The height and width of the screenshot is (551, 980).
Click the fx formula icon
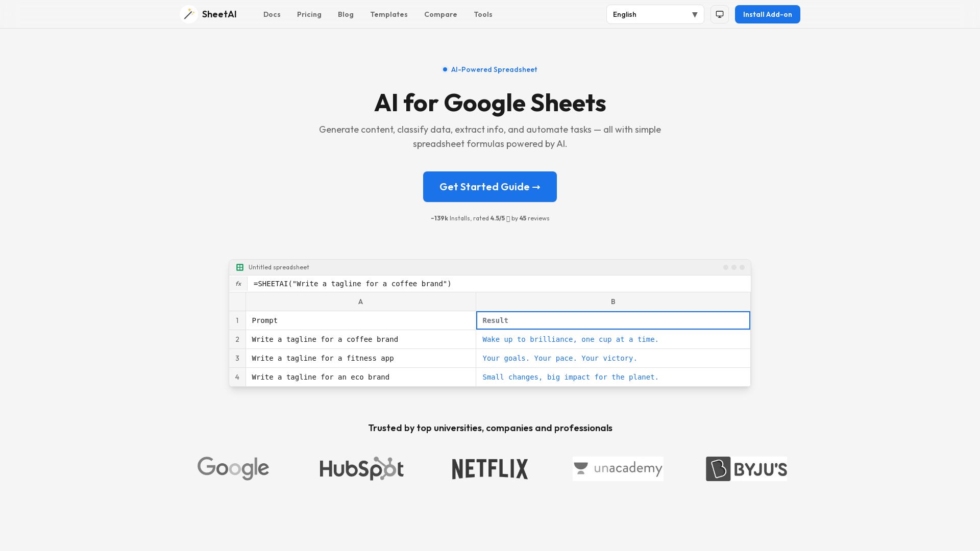click(x=238, y=284)
